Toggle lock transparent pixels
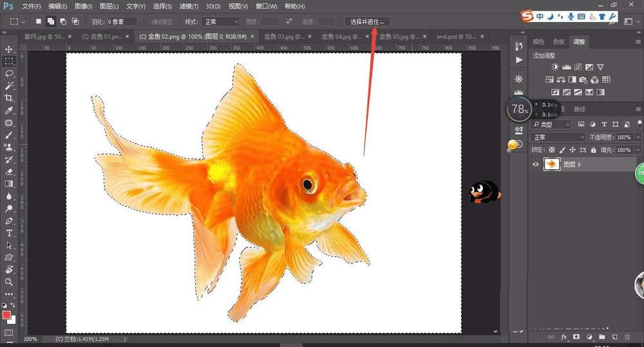644x347 pixels. coord(552,150)
